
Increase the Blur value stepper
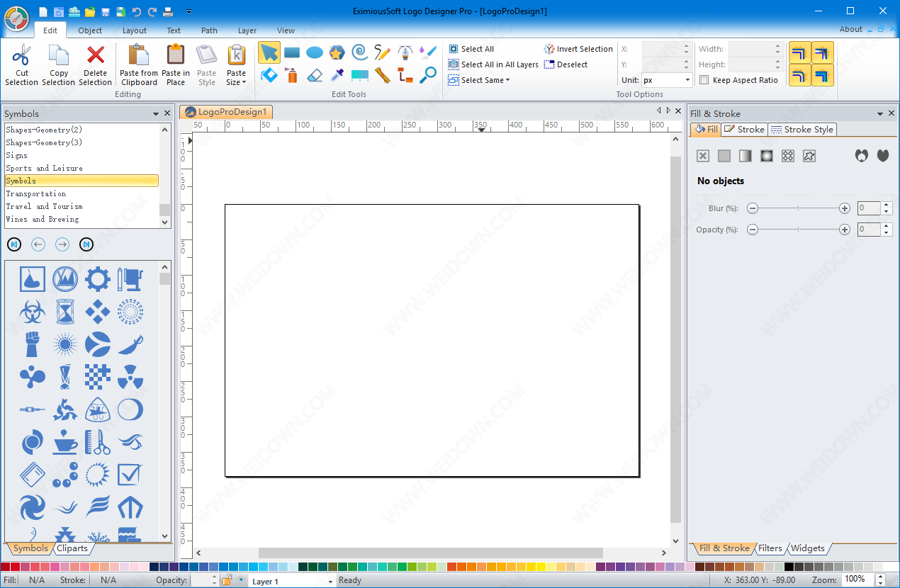click(x=887, y=205)
